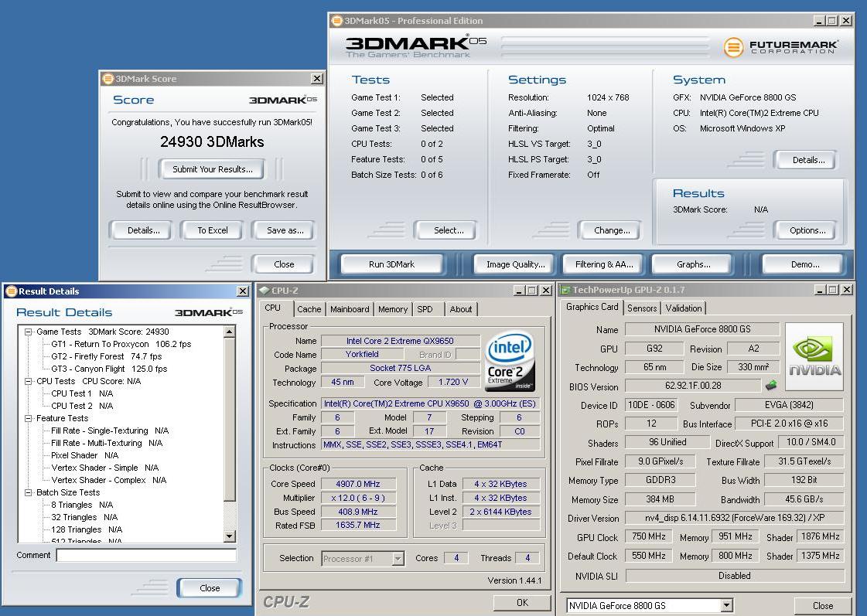867x616 pixels.
Task: Click scroll-down arrow in Result Details list
Action: pos(230,536)
